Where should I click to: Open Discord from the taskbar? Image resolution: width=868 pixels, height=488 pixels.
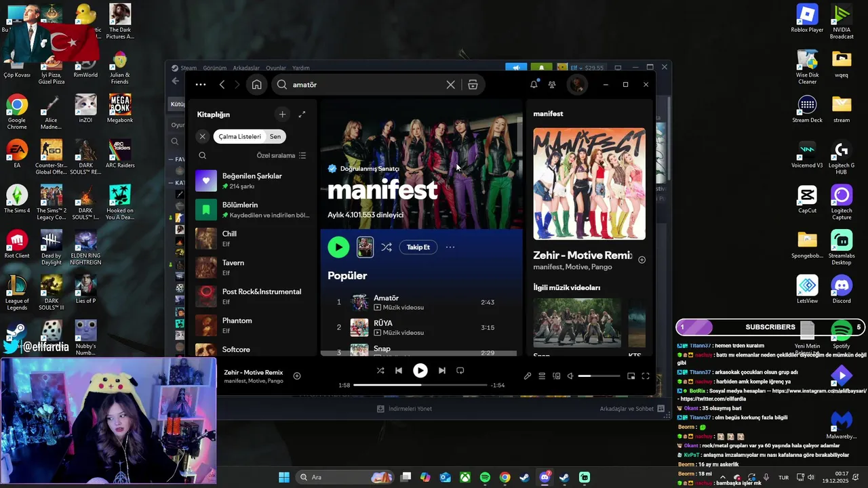click(545, 477)
